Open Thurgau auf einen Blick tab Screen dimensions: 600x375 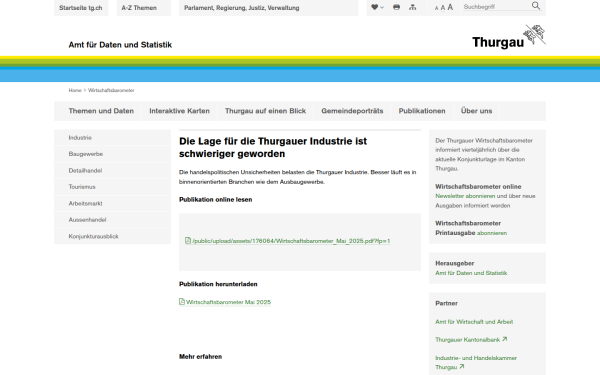265,111
